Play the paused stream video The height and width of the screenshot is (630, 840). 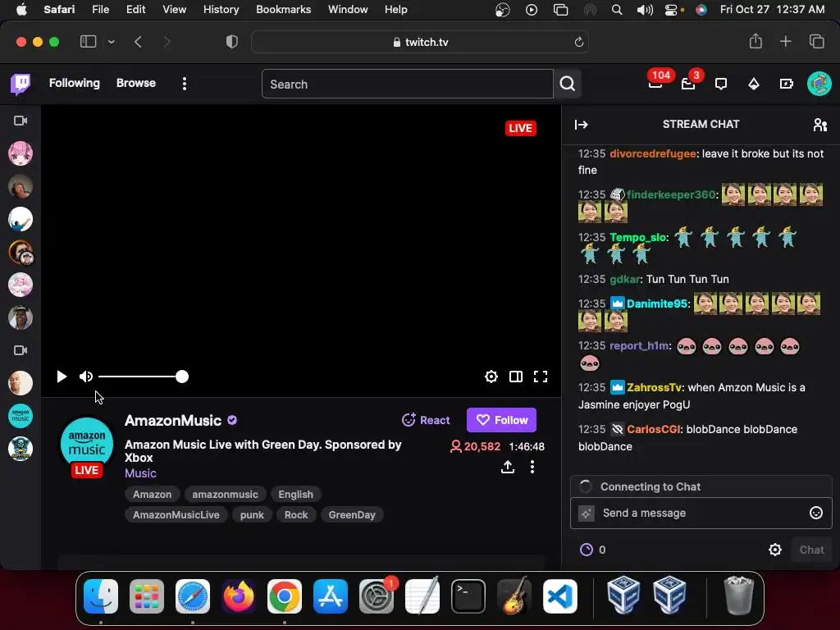point(62,377)
